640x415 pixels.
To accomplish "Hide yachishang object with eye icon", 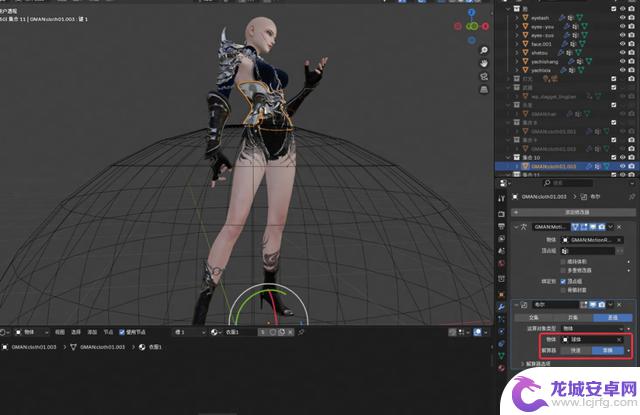I will (622, 61).
